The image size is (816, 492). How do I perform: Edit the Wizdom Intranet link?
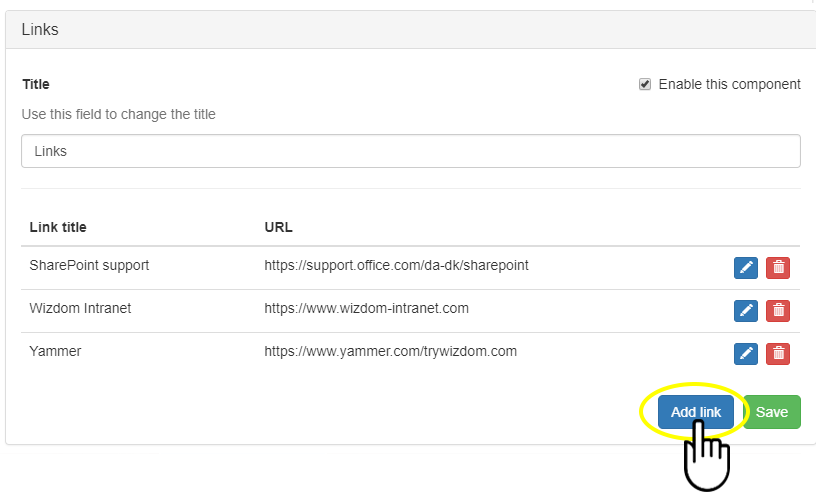click(x=745, y=311)
